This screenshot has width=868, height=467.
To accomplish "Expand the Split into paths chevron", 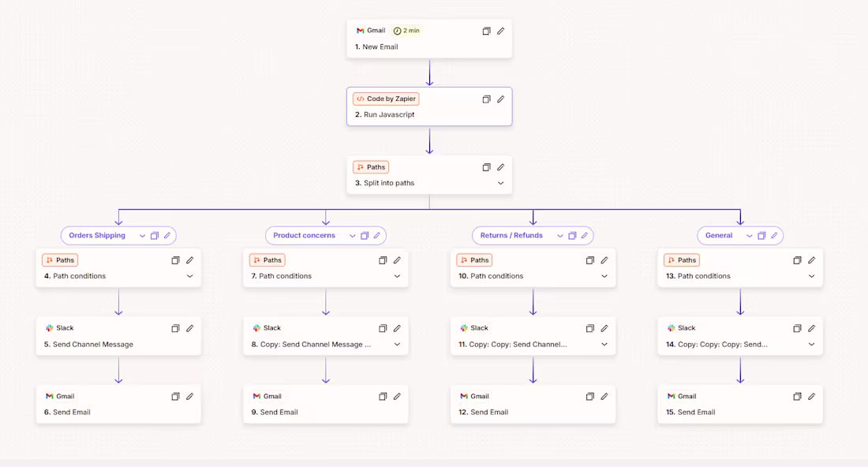I will click(500, 183).
